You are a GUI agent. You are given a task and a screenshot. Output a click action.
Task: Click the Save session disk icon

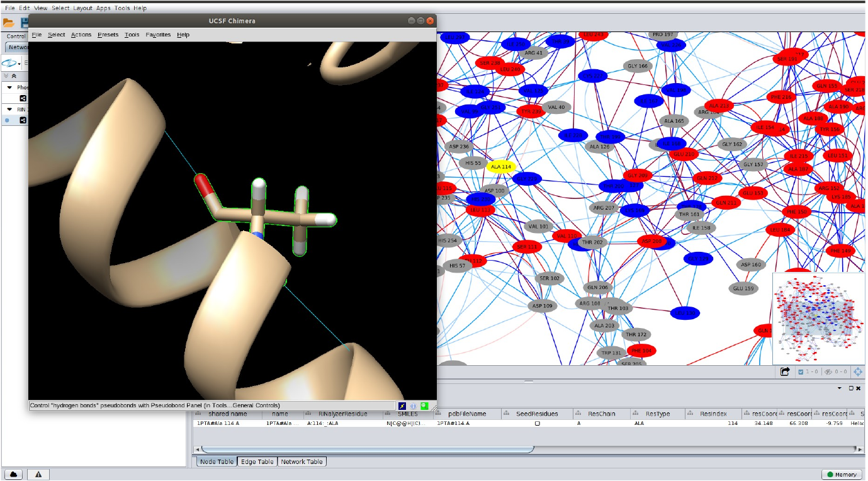point(25,23)
